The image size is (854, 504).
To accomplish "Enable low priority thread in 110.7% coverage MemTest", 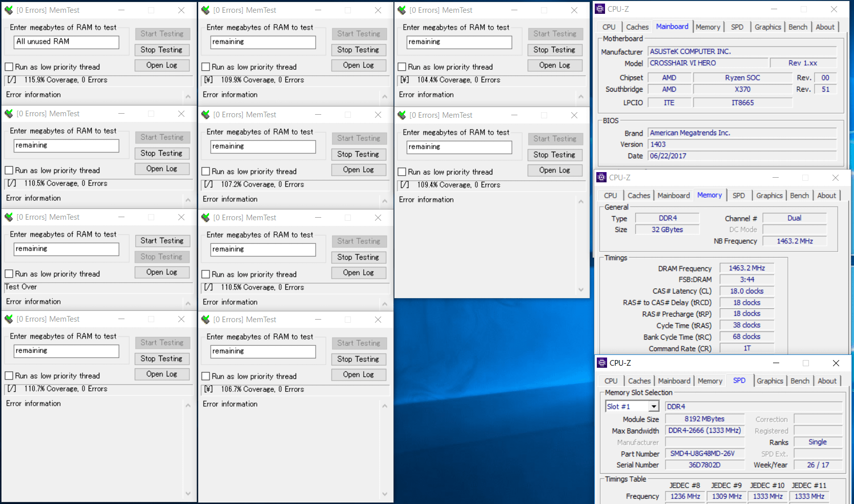I will (9, 376).
